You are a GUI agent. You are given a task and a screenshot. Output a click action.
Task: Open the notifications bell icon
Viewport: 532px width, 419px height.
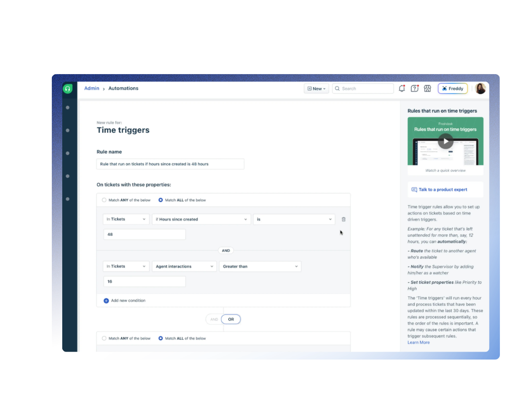point(402,89)
